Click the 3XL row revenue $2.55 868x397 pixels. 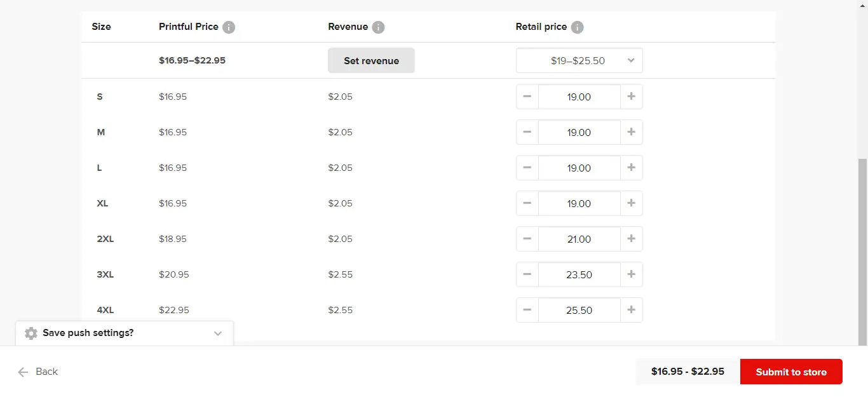pos(340,274)
